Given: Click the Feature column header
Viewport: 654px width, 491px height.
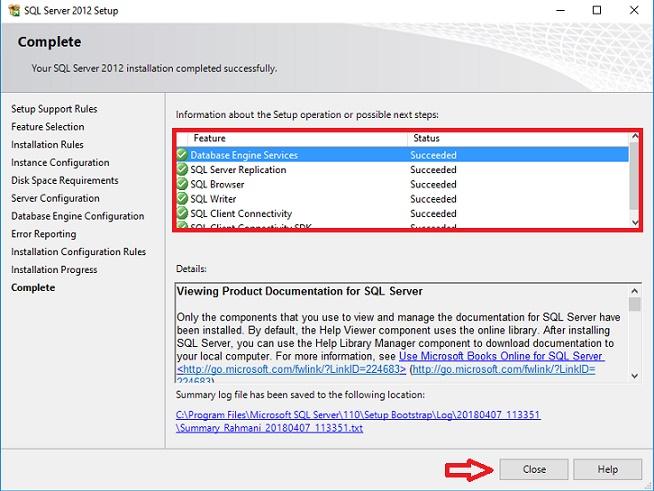Looking at the screenshot, I should pyautogui.click(x=290, y=138).
